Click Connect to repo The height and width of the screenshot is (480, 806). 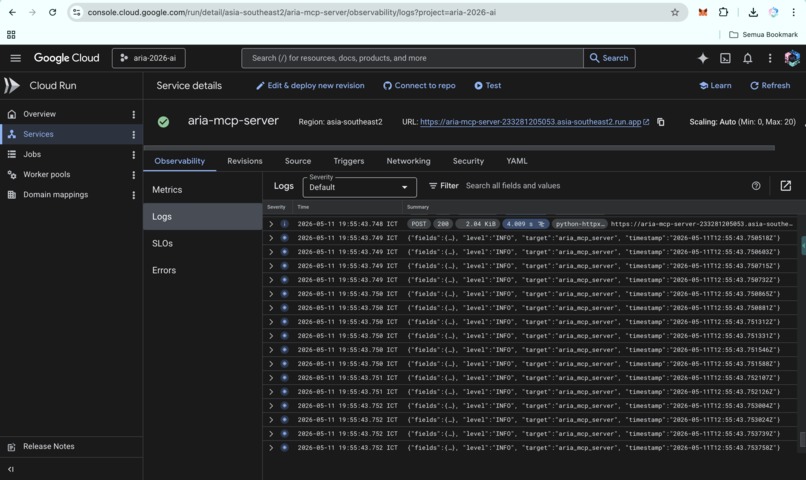click(419, 85)
